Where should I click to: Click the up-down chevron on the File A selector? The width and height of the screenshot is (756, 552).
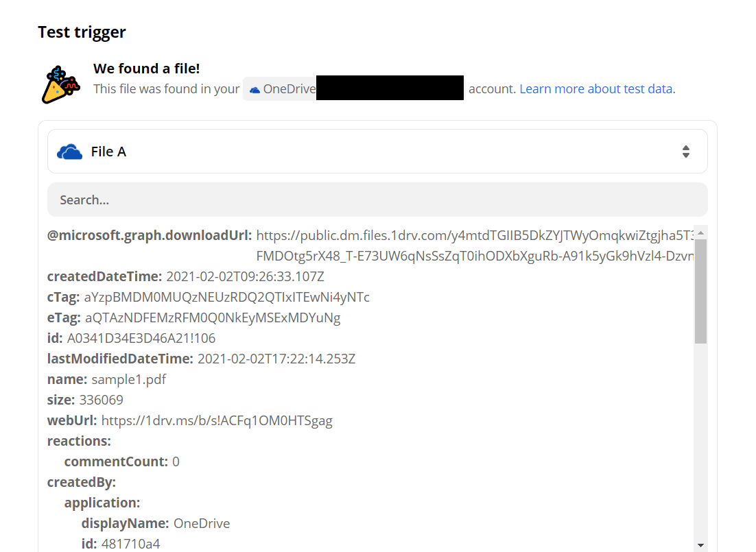(x=686, y=152)
